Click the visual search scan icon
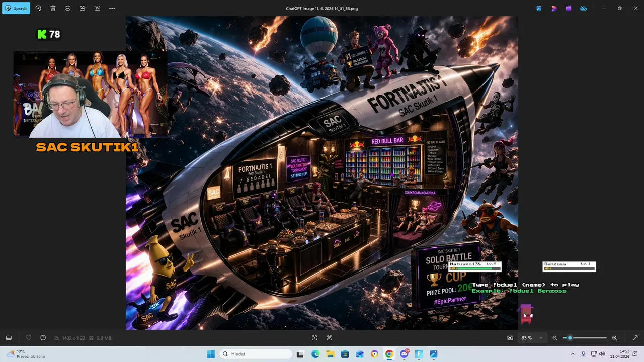This screenshot has width=644, height=362. pos(314,338)
